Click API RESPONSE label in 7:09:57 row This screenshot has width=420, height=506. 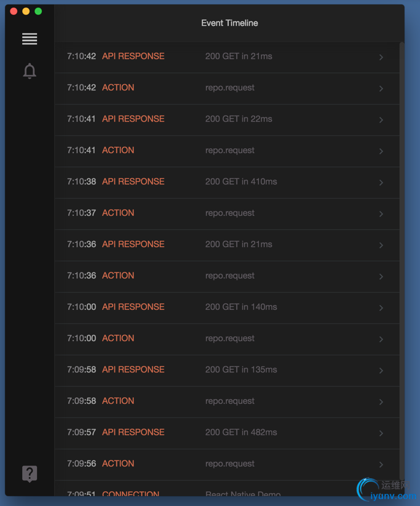[x=133, y=432]
